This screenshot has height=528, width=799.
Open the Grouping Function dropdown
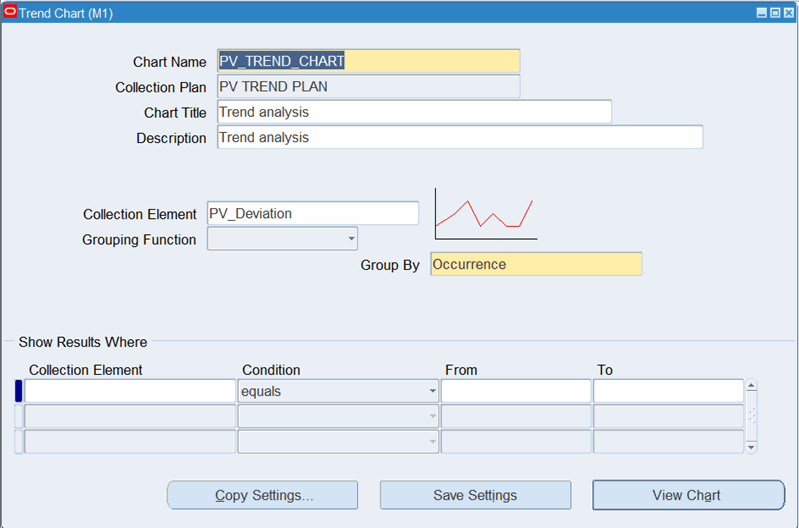tap(351, 239)
